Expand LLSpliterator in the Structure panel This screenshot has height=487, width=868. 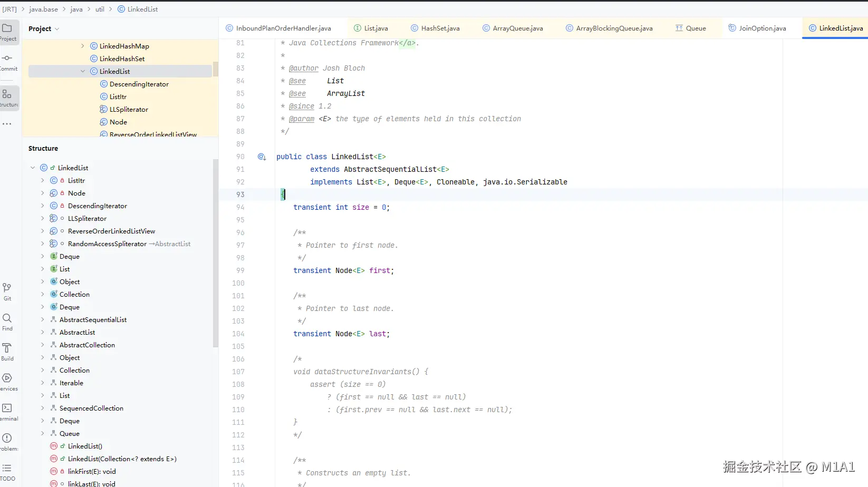(x=43, y=218)
